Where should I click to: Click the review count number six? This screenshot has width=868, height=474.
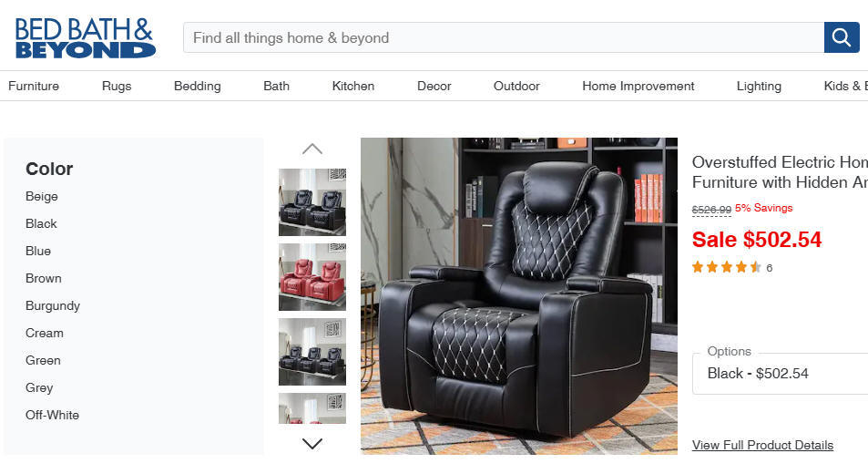click(769, 268)
